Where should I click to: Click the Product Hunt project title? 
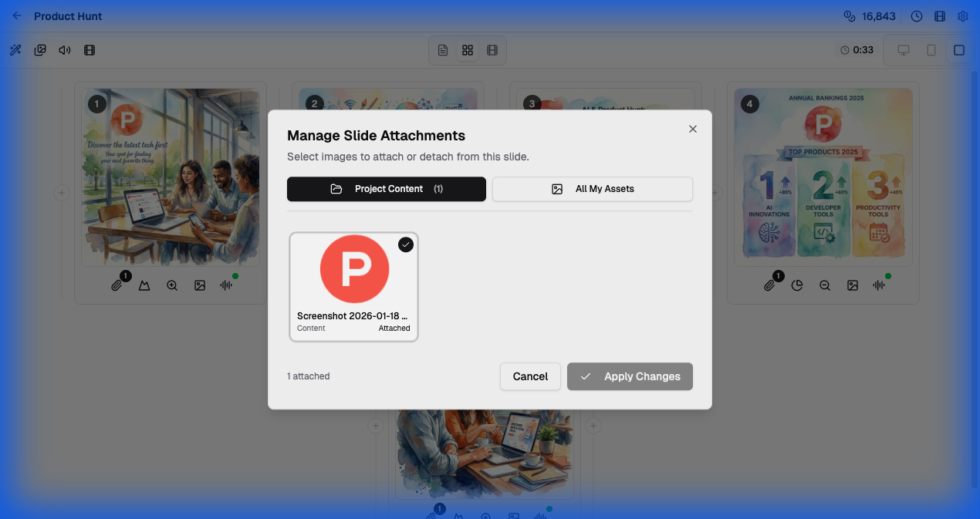click(x=68, y=16)
